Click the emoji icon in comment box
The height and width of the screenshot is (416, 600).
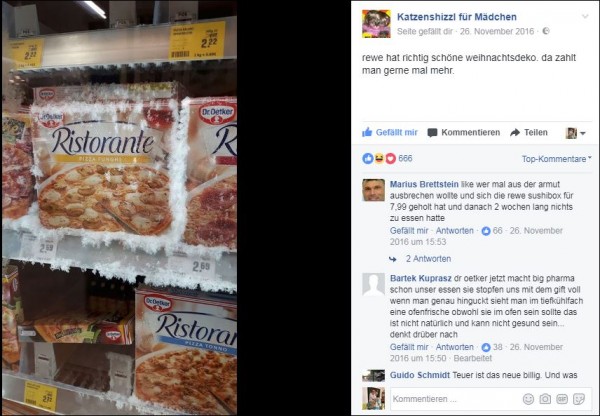coord(528,399)
